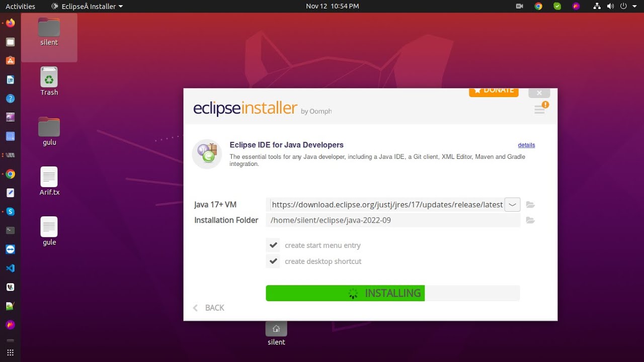This screenshot has width=644, height=362.
Task: Open the text editor in the dock
Action: [10, 193]
